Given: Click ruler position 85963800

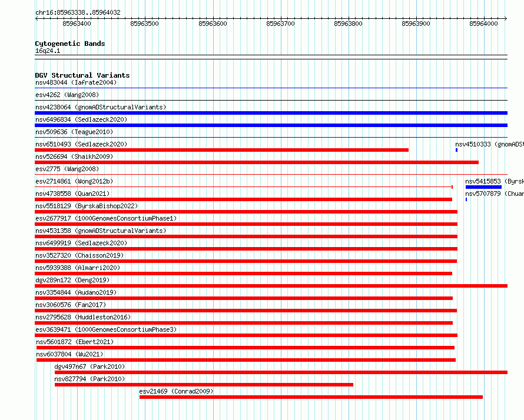Looking at the screenshot, I should [348, 24].
